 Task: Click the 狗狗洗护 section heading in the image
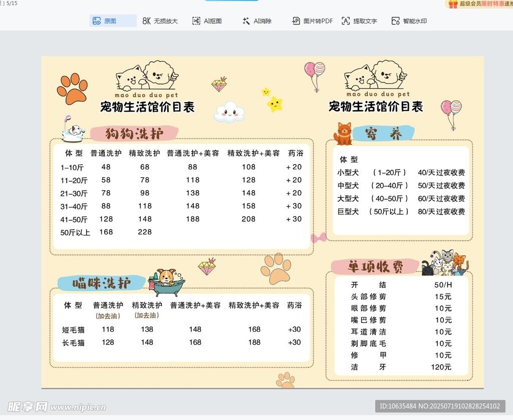(134, 133)
